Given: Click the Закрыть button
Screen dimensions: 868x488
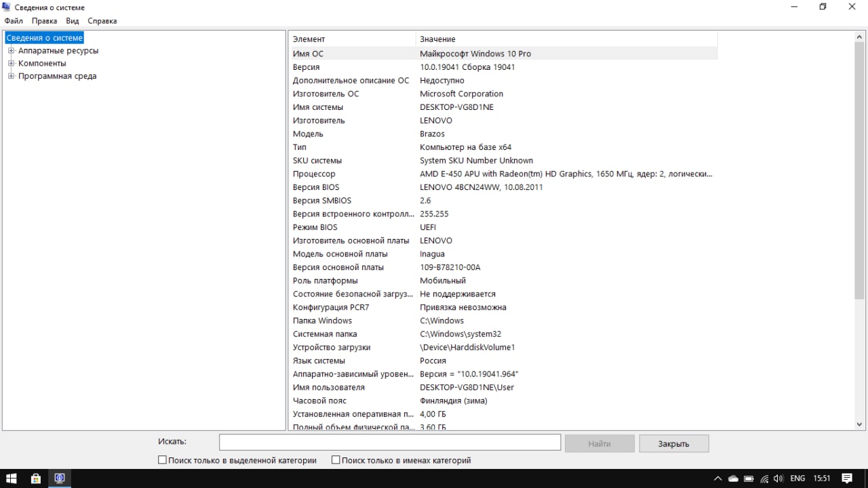Looking at the screenshot, I should point(673,444).
